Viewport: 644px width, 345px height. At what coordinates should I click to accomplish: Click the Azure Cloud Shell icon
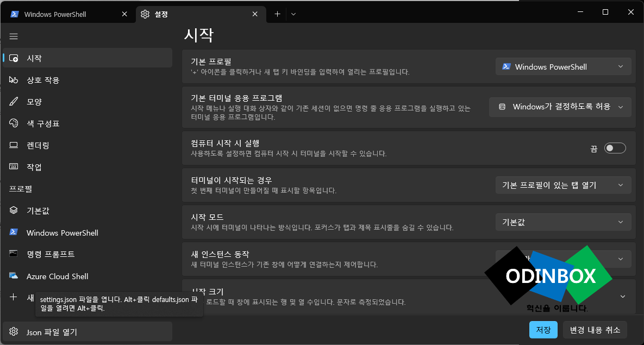coord(14,276)
